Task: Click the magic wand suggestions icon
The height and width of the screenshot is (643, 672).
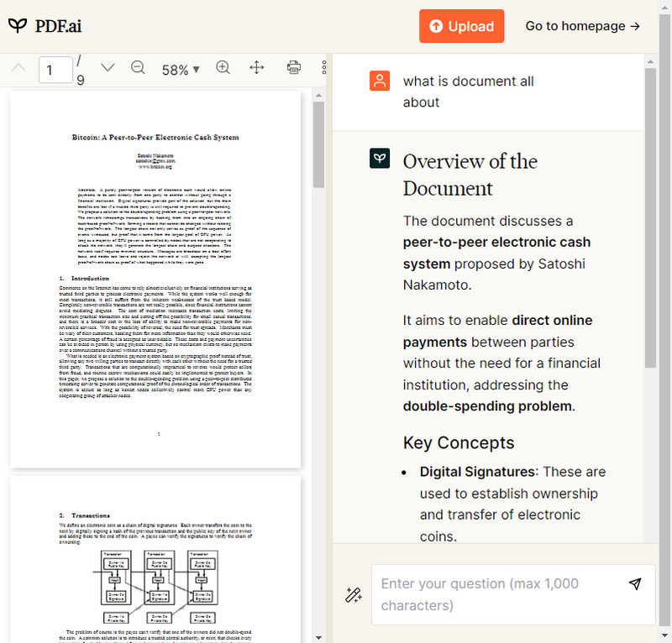Action: [354, 594]
